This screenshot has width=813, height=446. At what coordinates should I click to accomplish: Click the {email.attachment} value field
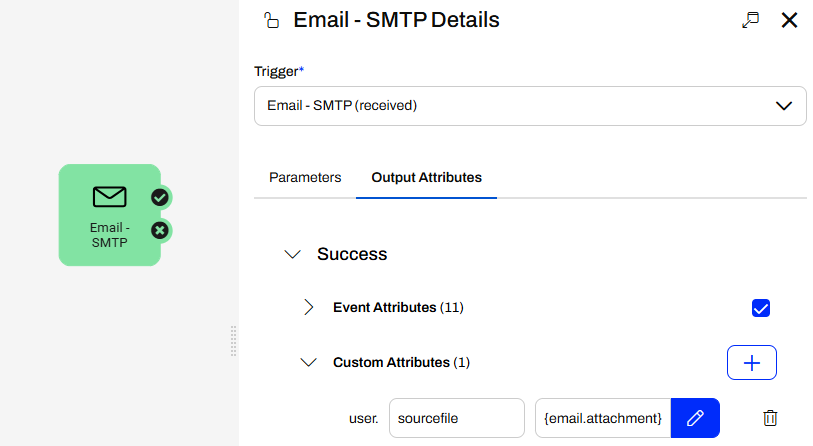(602, 418)
